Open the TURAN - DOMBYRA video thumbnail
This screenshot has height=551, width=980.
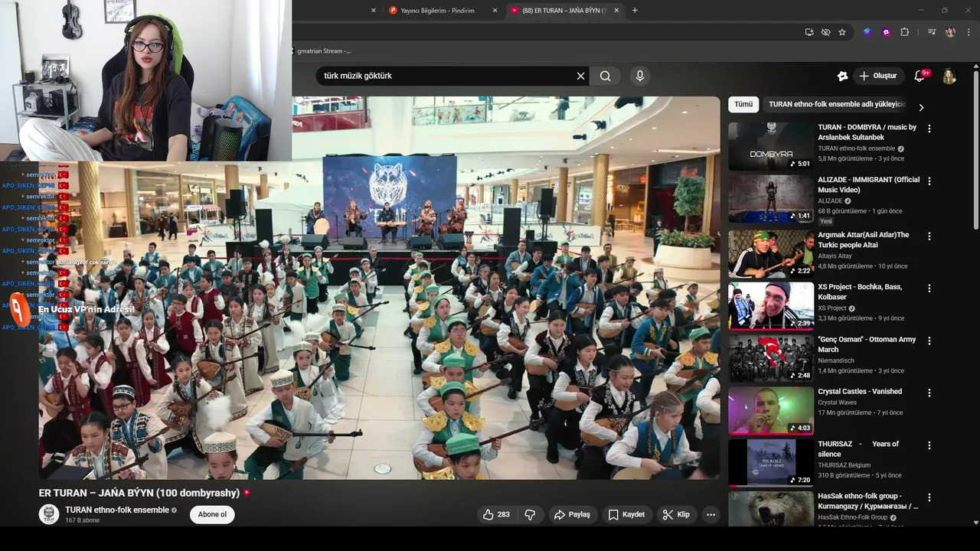pyautogui.click(x=771, y=146)
